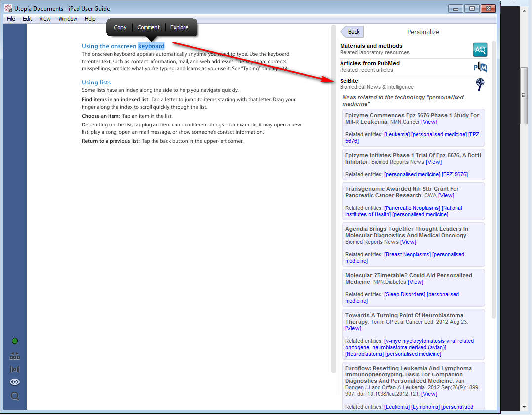This screenshot has width=532, height=415.
Task: Click the citation bars icon above the figure browser icon
Action: (15, 356)
